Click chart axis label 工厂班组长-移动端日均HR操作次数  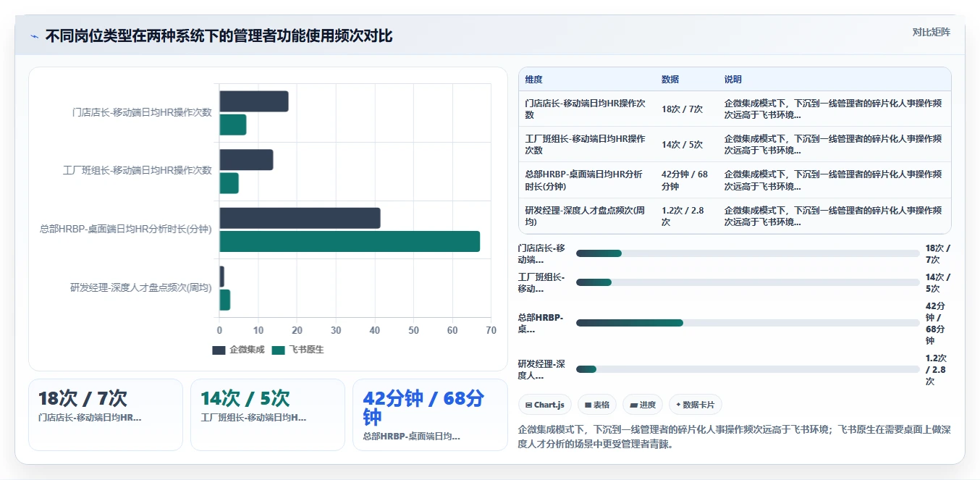(x=138, y=171)
